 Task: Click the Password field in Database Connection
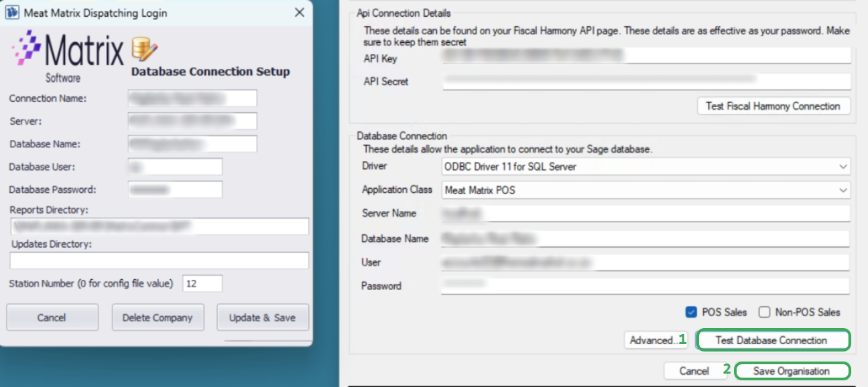[646, 286]
